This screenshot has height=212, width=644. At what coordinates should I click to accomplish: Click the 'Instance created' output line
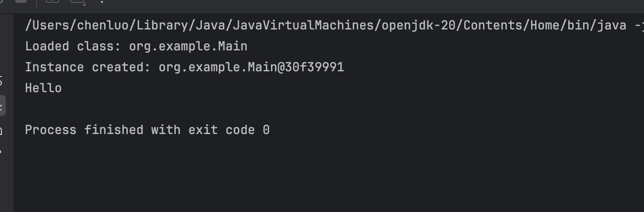184,67
